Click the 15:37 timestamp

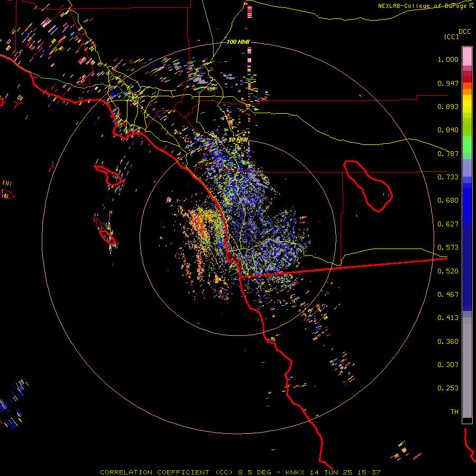click(x=369, y=472)
